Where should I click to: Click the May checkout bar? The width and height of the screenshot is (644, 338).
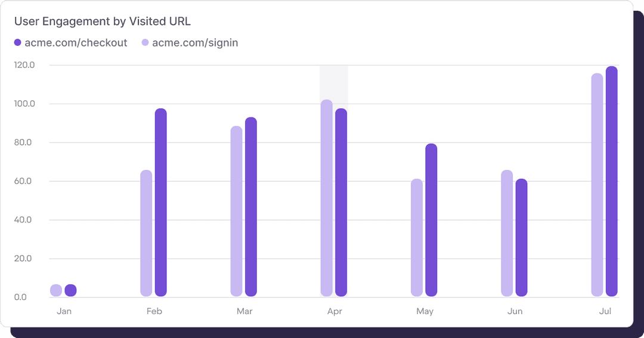tap(431, 220)
